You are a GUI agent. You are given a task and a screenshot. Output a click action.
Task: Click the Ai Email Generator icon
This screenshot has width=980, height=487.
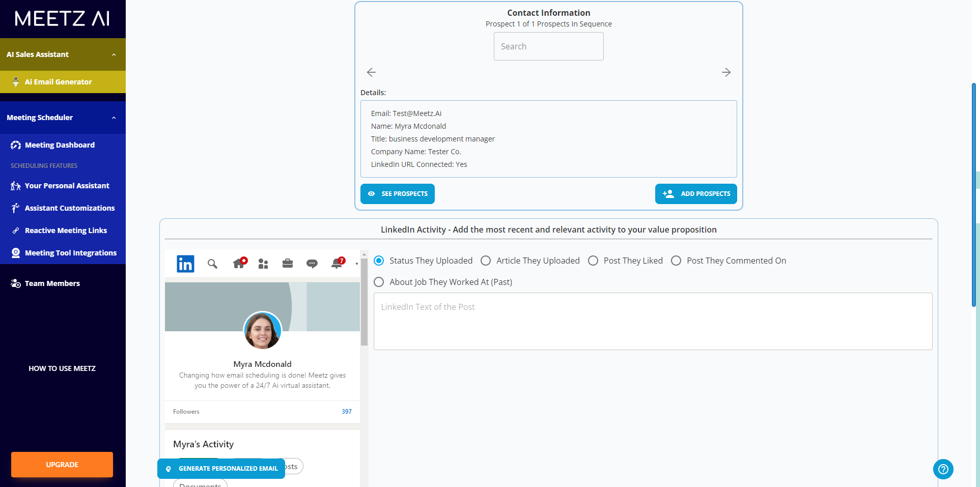[x=16, y=82]
